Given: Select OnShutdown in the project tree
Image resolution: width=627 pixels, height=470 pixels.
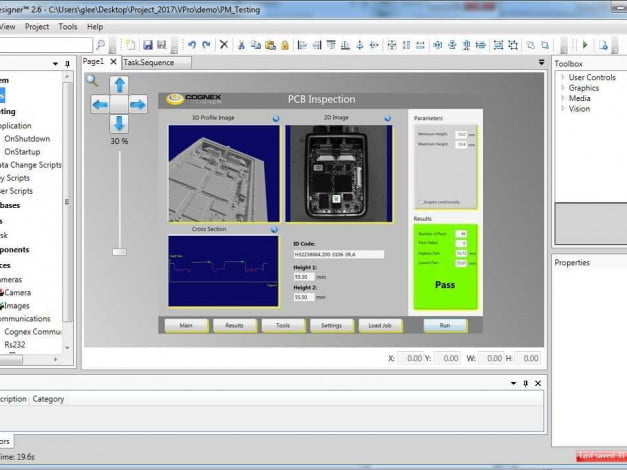Looking at the screenshot, I should point(27,139).
